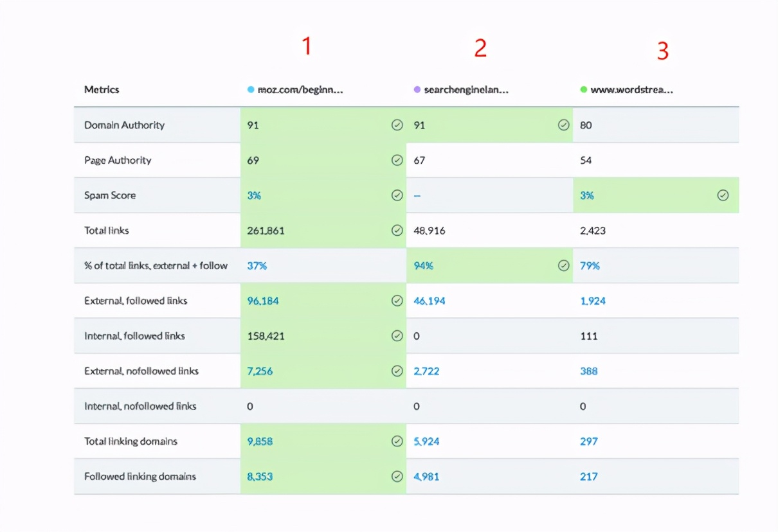This screenshot has height=532, width=778.
Task: Open the 46,194 external followed links link
Action: [429, 301]
